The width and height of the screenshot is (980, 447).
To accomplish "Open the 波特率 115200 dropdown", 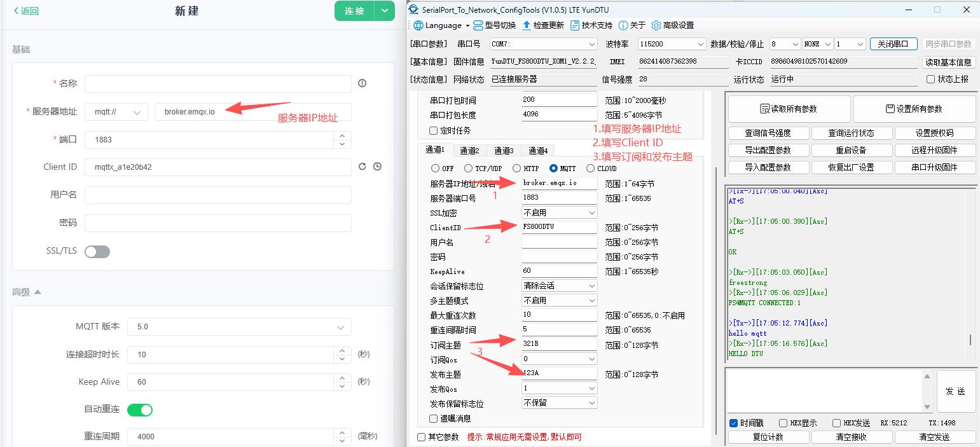I will click(x=672, y=45).
